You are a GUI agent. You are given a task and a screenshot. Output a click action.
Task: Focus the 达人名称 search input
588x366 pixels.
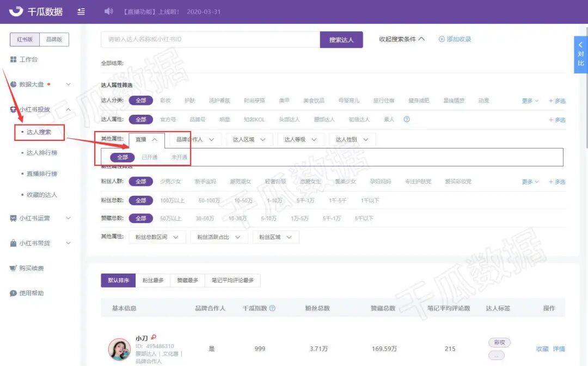coord(210,39)
